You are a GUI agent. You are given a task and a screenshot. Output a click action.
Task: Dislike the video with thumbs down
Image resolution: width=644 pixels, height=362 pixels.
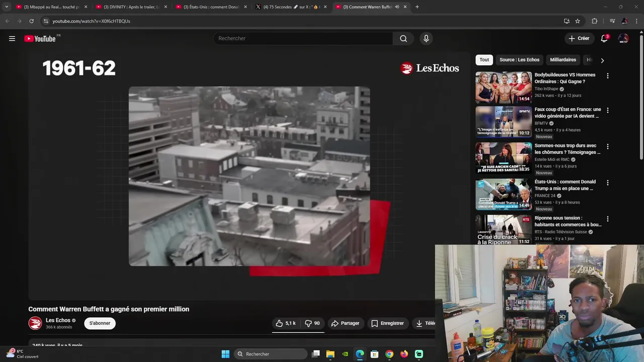(312, 323)
